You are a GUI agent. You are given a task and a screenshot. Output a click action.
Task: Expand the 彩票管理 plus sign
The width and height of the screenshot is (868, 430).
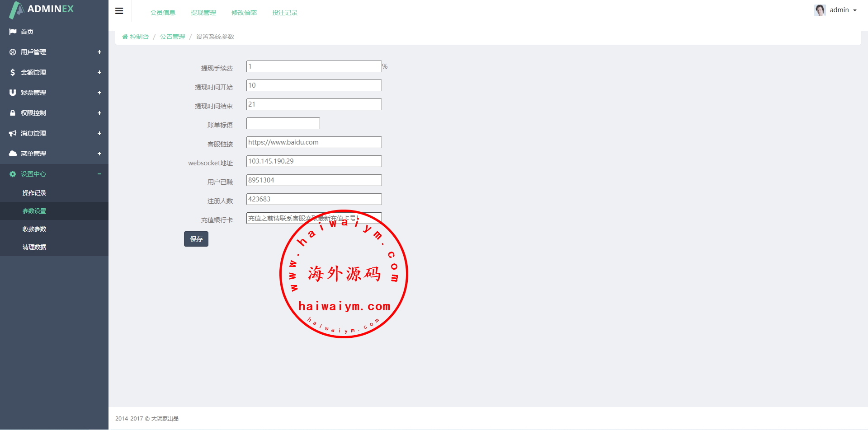pyautogui.click(x=99, y=93)
